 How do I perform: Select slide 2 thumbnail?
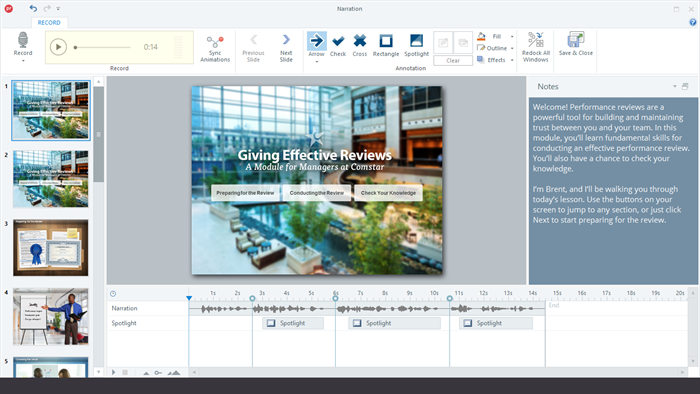click(x=50, y=179)
